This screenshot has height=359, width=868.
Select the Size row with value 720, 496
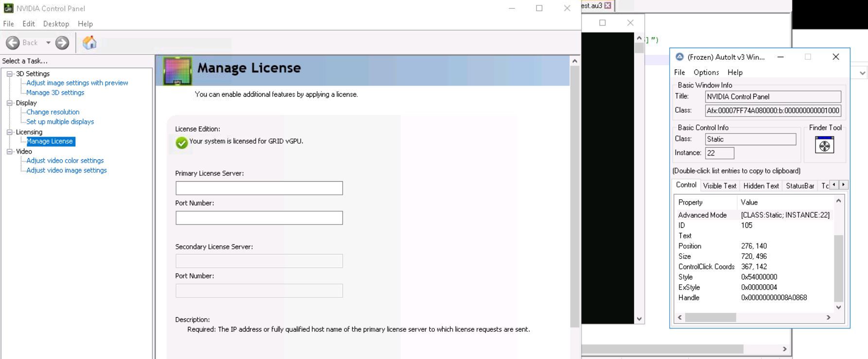(754, 256)
